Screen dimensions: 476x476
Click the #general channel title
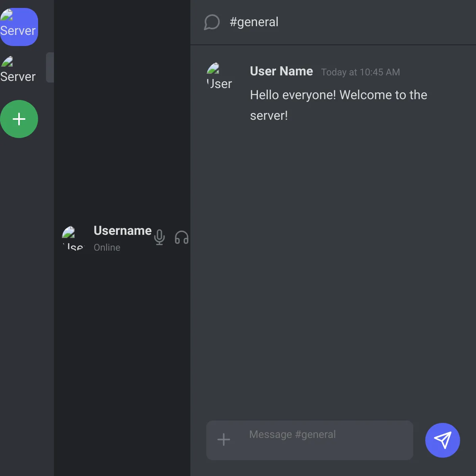tap(254, 22)
